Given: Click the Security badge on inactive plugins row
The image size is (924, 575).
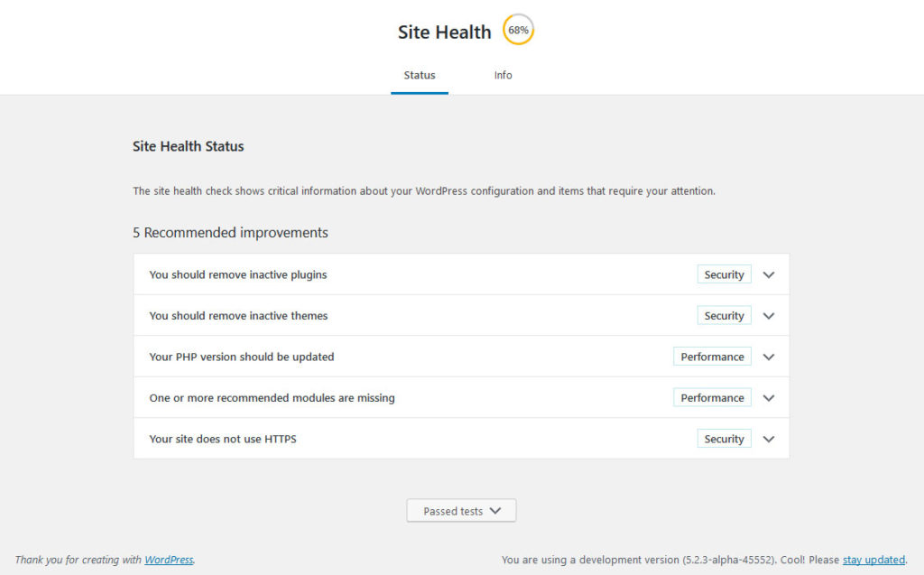Looking at the screenshot, I should click(724, 274).
